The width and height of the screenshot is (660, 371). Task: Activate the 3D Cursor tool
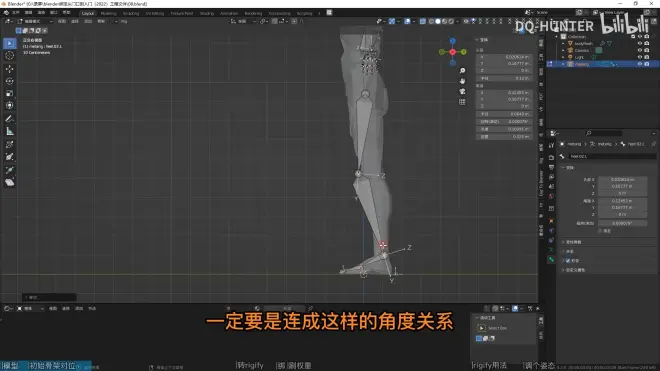click(x=9, y=56)
